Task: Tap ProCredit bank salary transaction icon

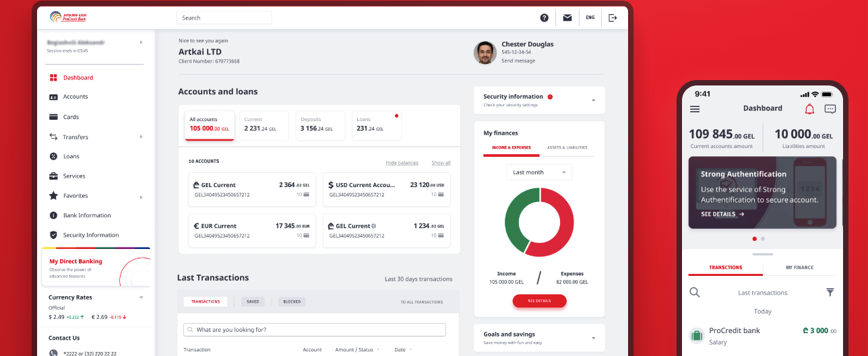Action: coord(697,335)
